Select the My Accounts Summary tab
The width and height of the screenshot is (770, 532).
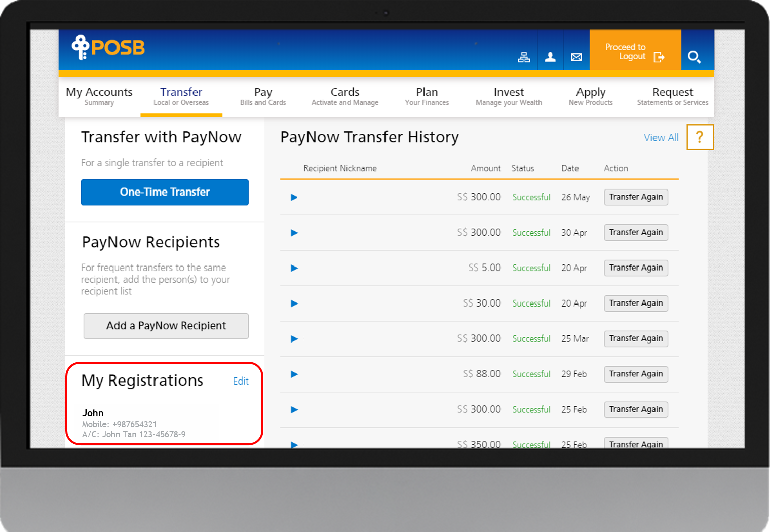tap(99, 96)
